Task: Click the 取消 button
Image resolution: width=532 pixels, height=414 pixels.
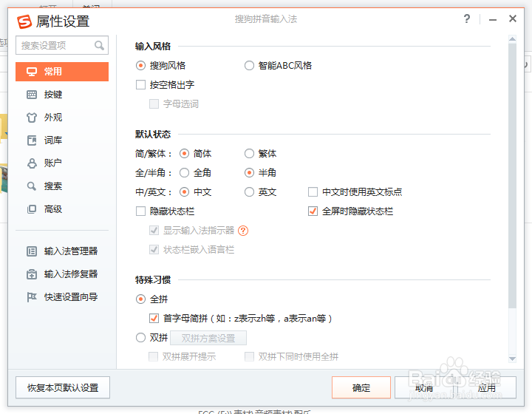Action: [x=424, y=387]
